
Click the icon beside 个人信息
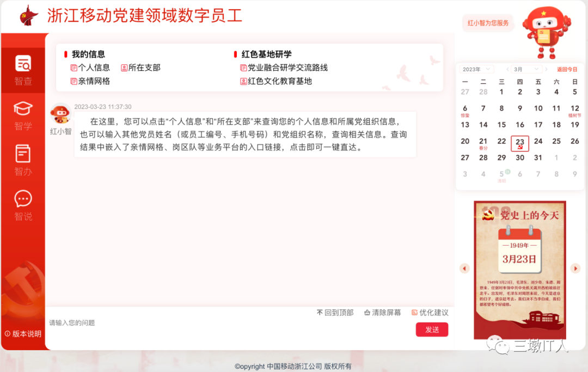(x=74, y=68)
